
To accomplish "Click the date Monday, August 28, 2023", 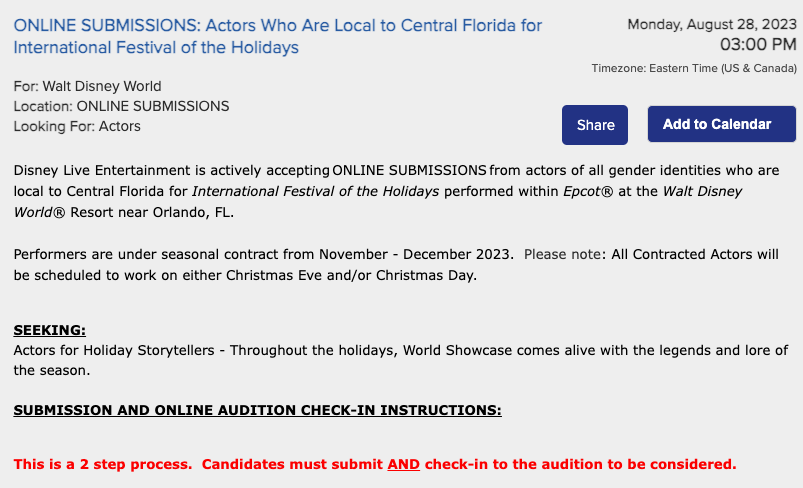I will tap(712, 24).
